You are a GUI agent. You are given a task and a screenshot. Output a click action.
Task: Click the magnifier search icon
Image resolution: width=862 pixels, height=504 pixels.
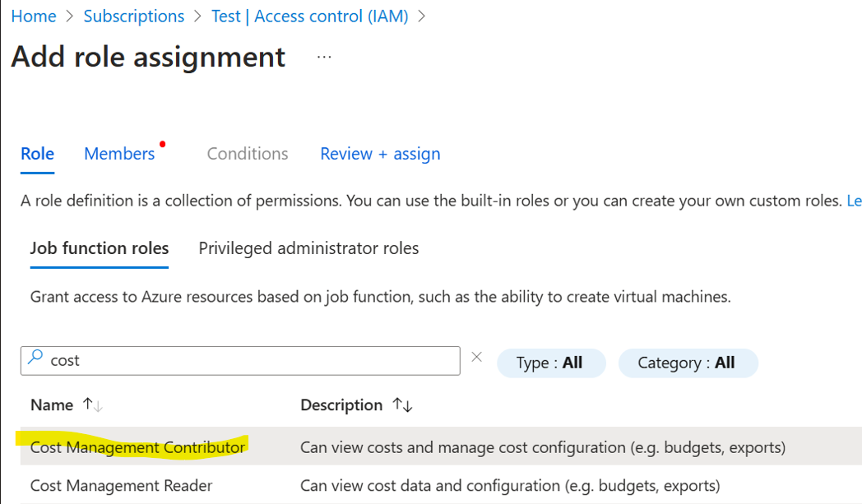[35, 358]
